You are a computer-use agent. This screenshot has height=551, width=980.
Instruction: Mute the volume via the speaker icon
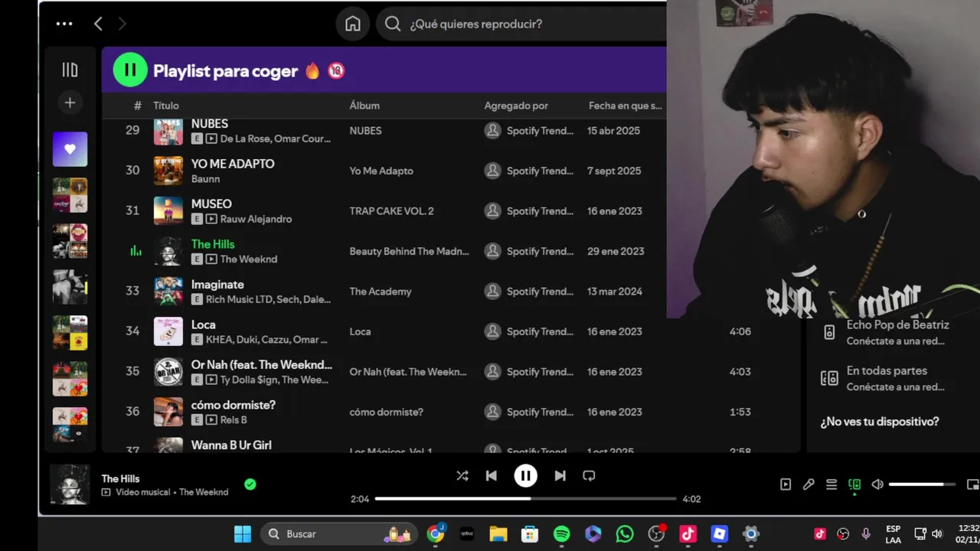click(x=877, y=484)
